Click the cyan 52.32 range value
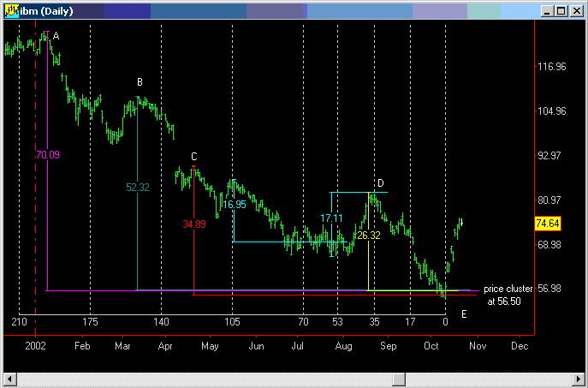The height and width of the screenshot is (388, 588). click(x=138, y=187)
